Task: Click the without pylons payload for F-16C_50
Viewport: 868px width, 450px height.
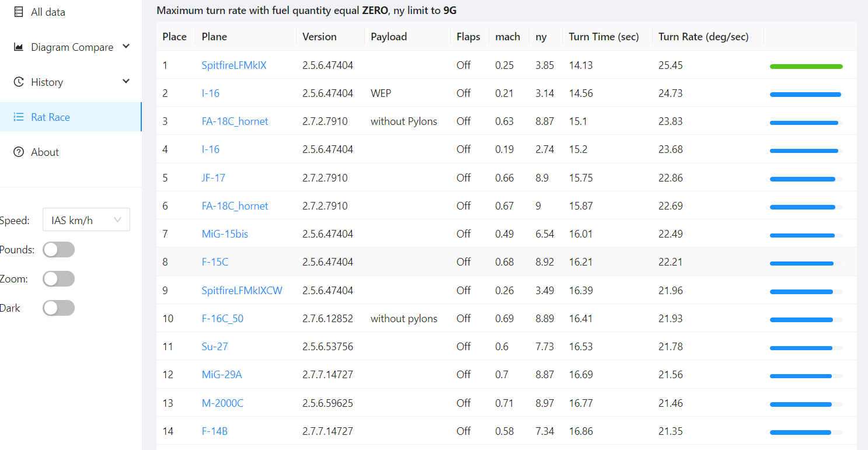Action: (x=404, y=319)
